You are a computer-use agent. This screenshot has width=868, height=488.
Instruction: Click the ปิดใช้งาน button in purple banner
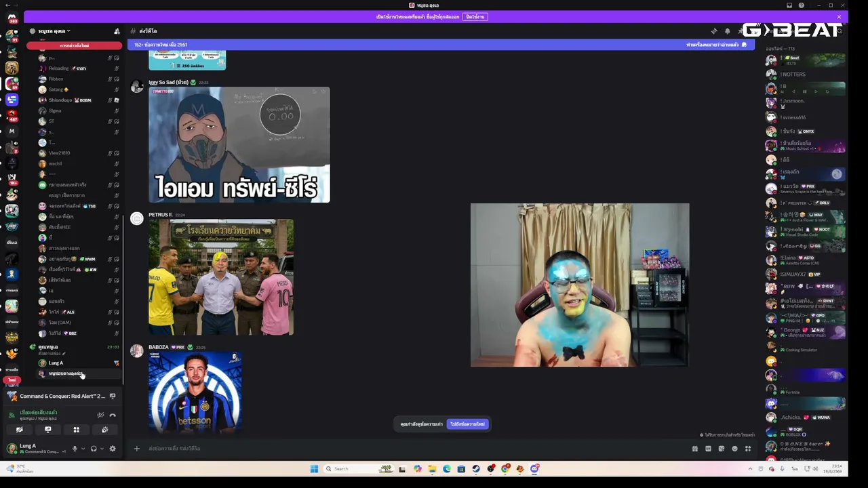click(x=475, y=17)
